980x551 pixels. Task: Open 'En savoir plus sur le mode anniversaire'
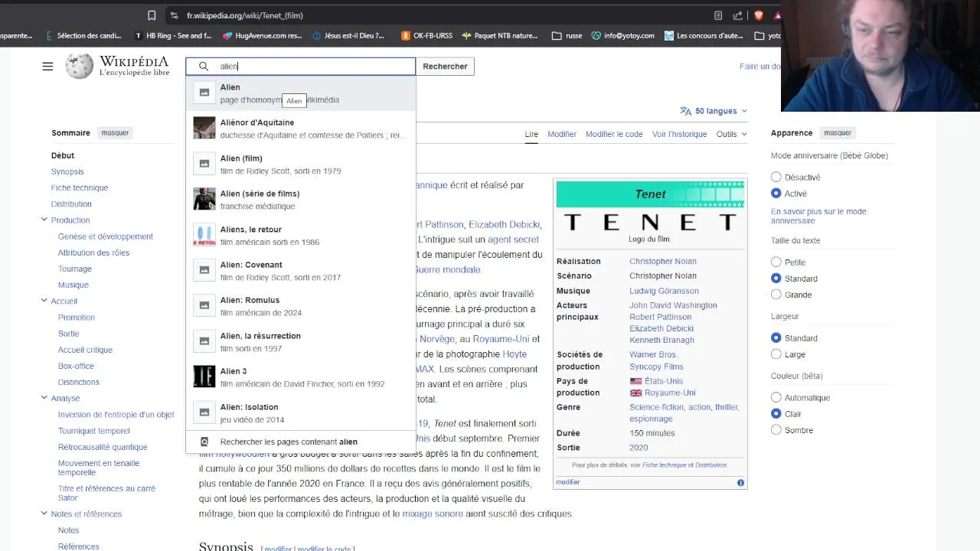pyautogui.click(x=818, y=215)
